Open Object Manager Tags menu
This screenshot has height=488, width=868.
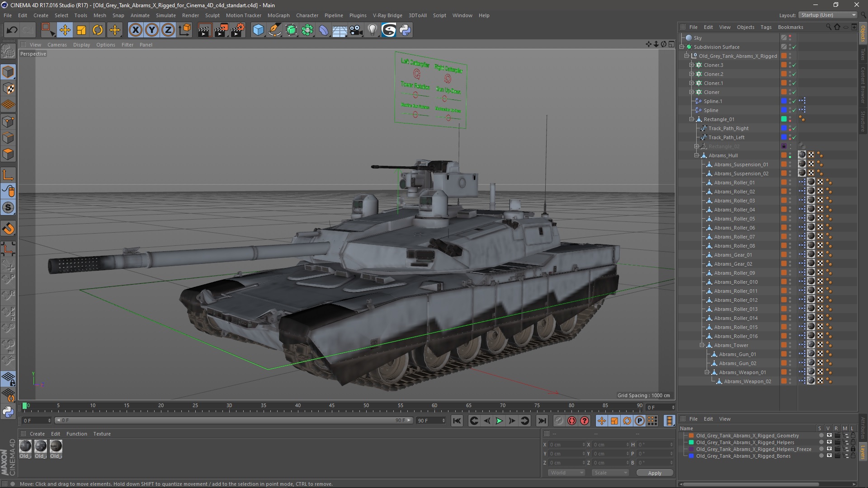point(766,27)
